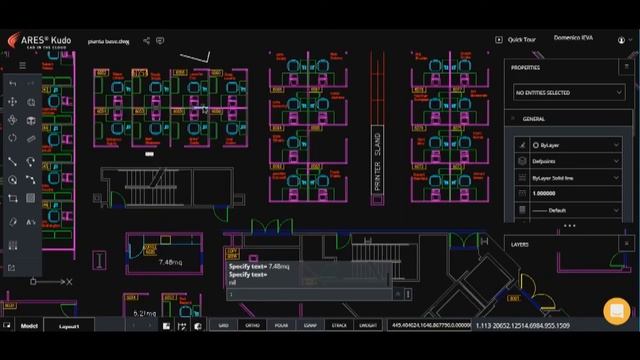Click the Redo arrow in the toolbar
The width and height of the screenshot is (640, 360).
pyautogui.click(x=31, y=84)
